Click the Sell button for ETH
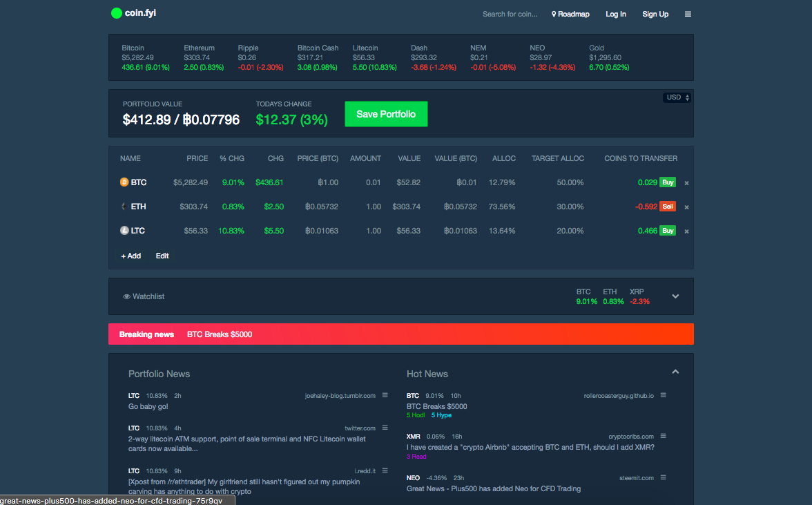Viewport: 812px width, 505px height. coord(668,207)
